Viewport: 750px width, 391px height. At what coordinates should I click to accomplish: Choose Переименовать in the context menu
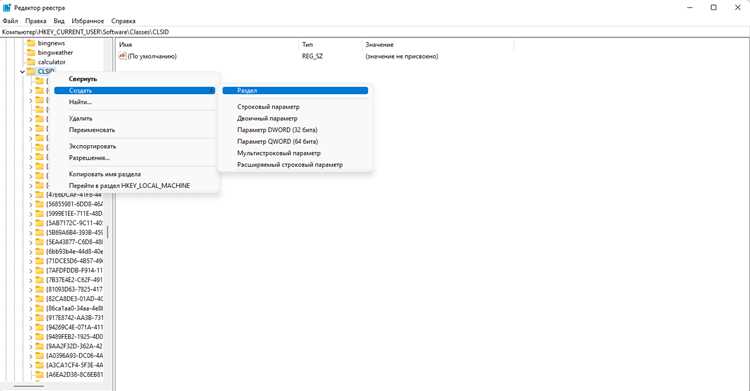135,130
